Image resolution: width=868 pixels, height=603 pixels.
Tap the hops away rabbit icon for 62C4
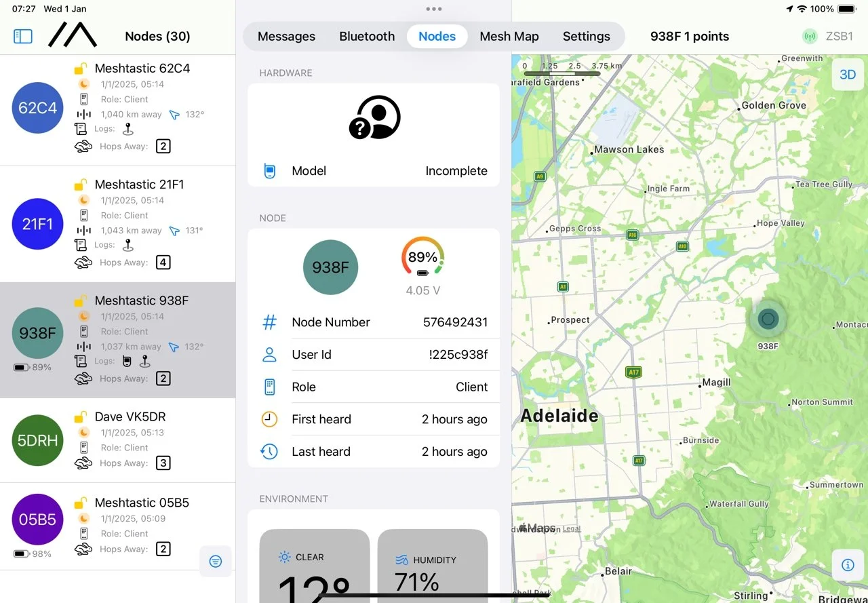point(83,146)
